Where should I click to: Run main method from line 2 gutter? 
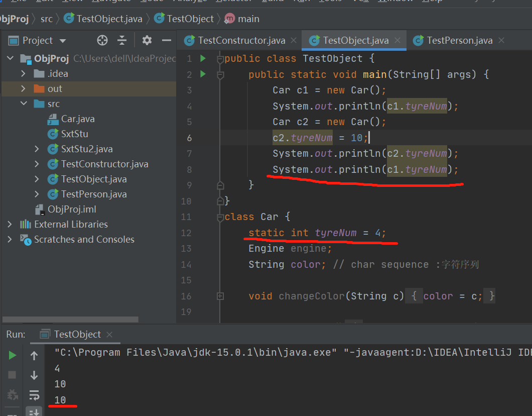point(203,74)
